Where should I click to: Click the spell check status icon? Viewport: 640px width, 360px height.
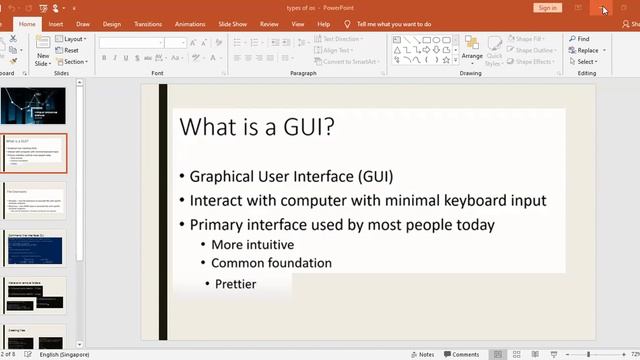pyautogui.click(x=28, y=354)
